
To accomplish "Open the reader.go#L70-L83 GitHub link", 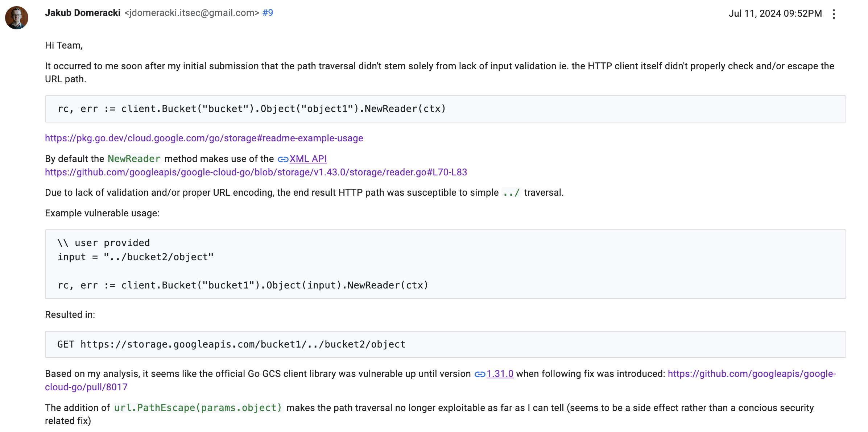I will pos(256,172).
